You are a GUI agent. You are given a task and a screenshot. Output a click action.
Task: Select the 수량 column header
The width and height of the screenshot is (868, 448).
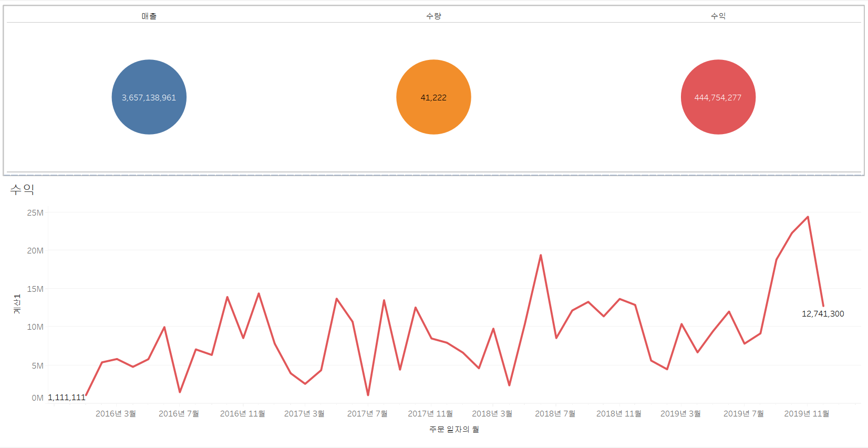click(x=433, y=16)
